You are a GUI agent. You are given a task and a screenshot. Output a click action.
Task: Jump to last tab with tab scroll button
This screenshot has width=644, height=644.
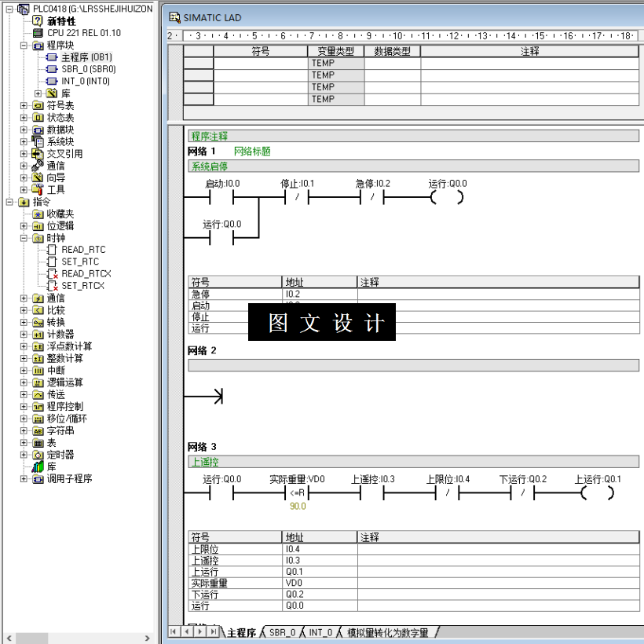(214, 631)
